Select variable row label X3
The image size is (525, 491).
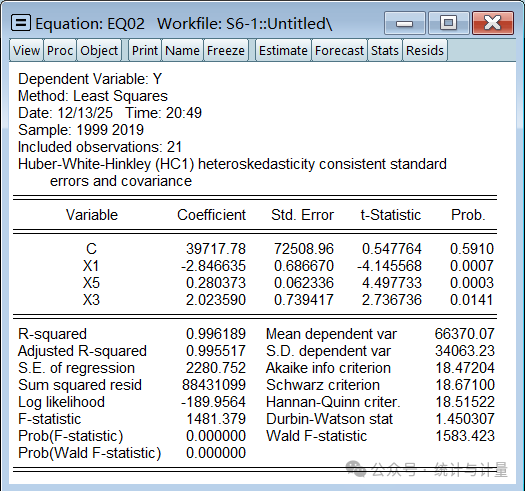(x=91, y=300)
